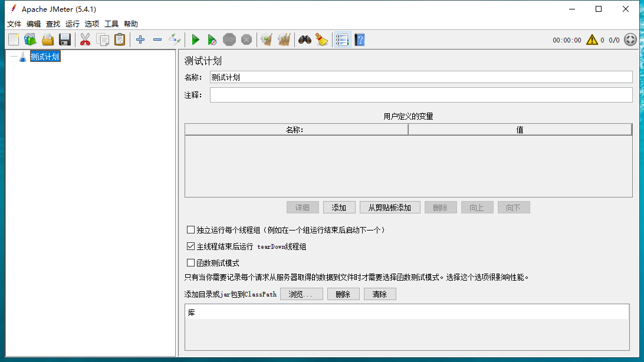Open Search with binoculars icon
This screenshot has width=644, height=362.
[305, 40]
